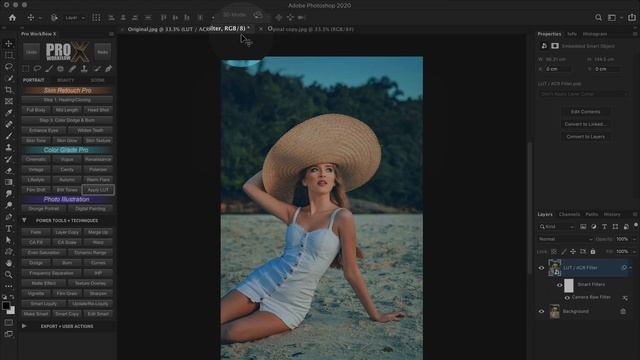Open the Edit Toolbar three-dots menu
The height and width of the screenshot is (360, 640).
point(9,286)
